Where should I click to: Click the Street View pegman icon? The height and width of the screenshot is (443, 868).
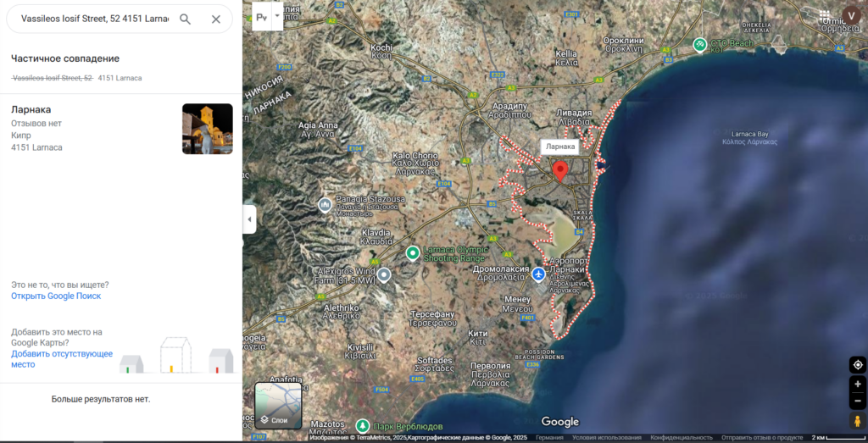point(857,421)
